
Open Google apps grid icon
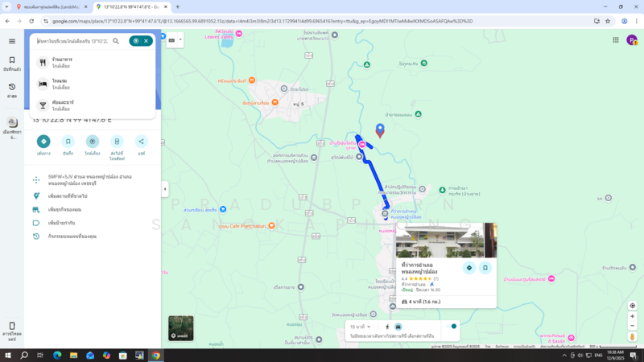(616, 40)
